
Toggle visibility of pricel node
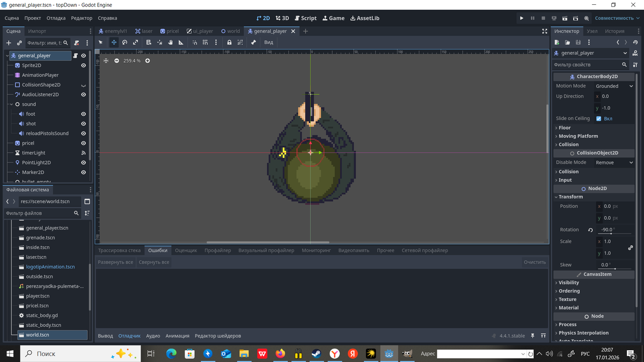(x=84, y=143)
